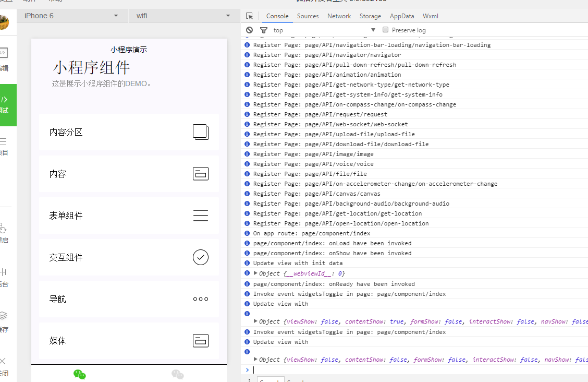Click the 这是展示小程序组件的DEMO description text
Viewport: 588px width, 382px height.
(102, 83)
